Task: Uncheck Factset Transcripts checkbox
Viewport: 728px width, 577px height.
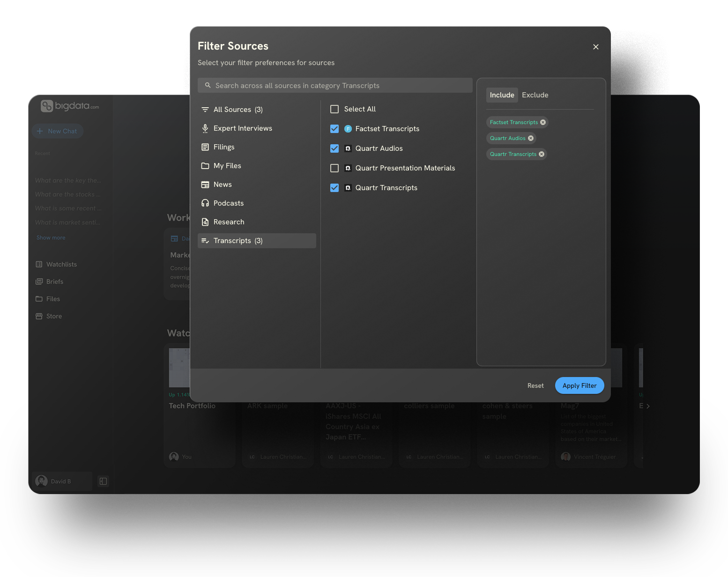Action: pyautogui.click(x=334, y=129)
